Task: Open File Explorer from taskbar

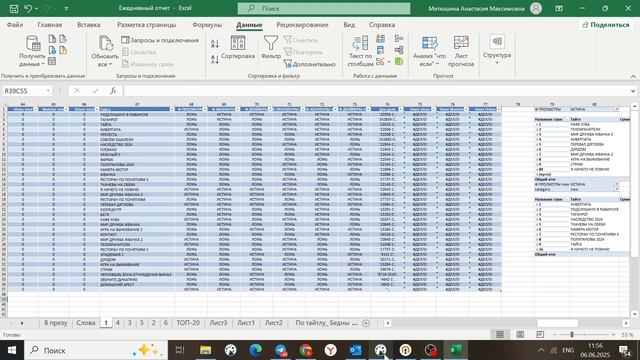Action: point(205,350)
